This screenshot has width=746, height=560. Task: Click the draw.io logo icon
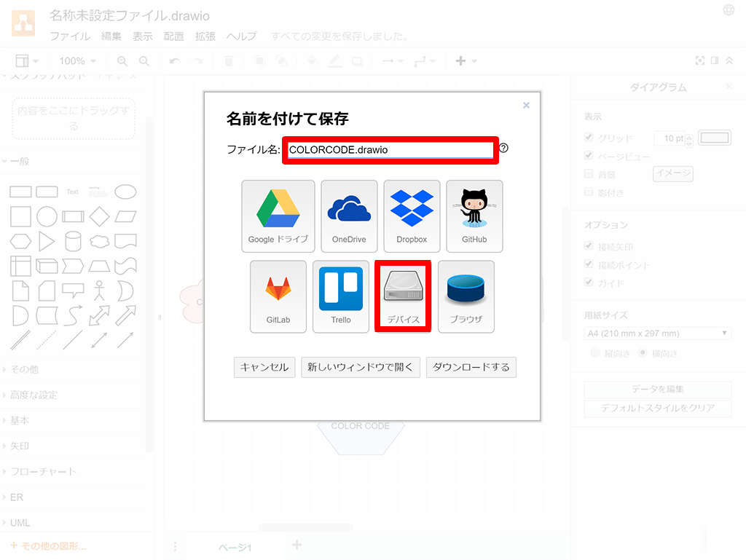click(x=23, y=23)
